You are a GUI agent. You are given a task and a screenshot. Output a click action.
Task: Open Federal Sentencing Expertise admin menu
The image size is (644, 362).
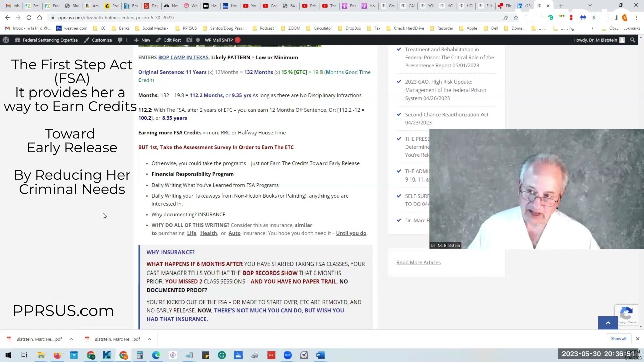click(x=46, y=40)
